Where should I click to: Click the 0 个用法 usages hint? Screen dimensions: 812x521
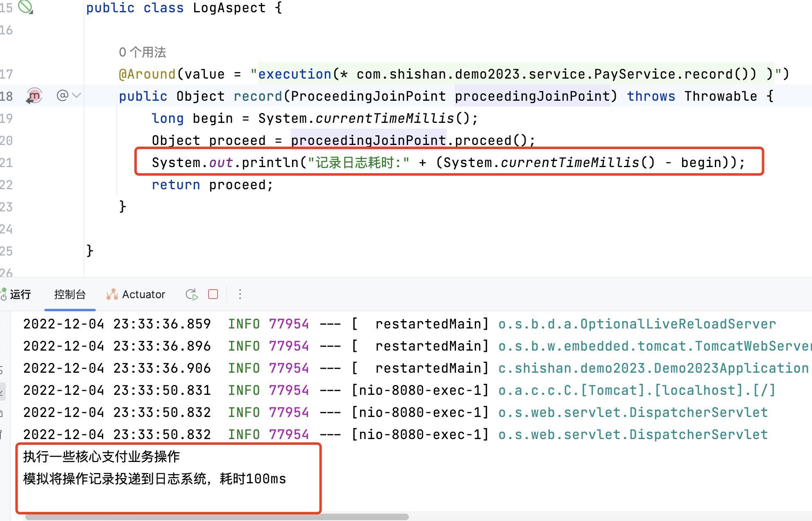click(x=142, y=52)
